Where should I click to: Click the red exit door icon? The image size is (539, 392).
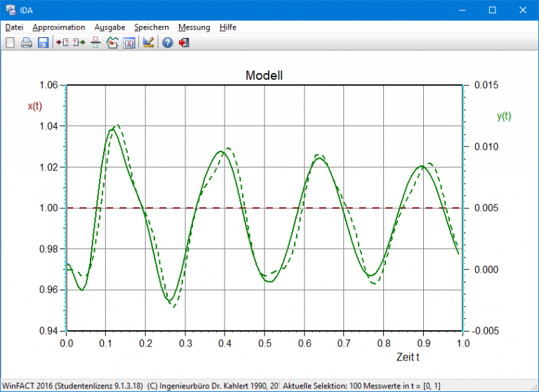pyautogui.click(x=184, y=43)
